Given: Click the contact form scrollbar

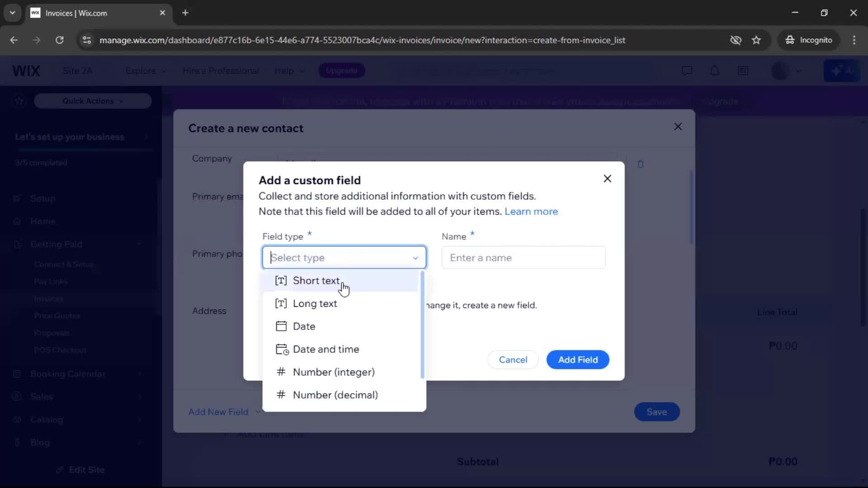Looking at the screenshot, I should (x=691, y=208).
